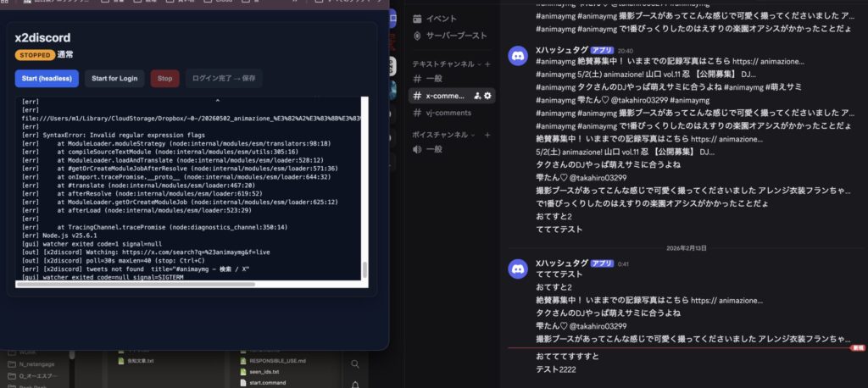Click the log panel's vertical scrollbar
The width and height of the screenshot is (868, 388).
364,270
